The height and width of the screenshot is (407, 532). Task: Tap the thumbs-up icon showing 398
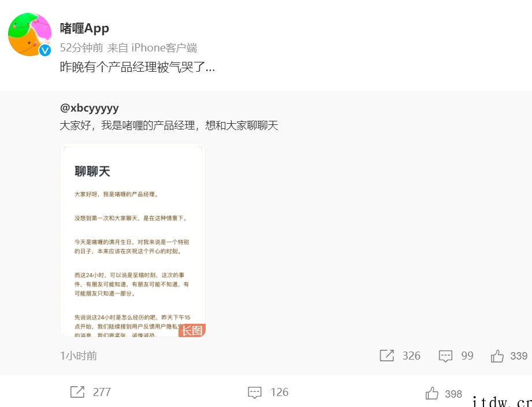(432, 393)
